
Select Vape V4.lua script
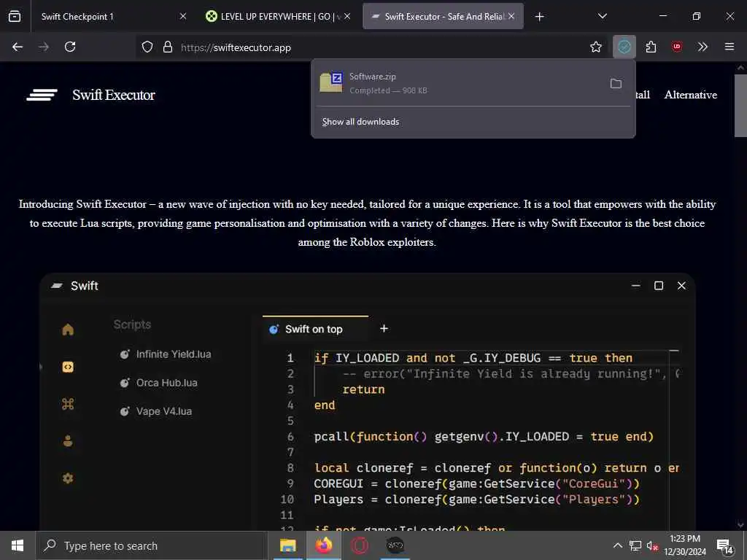[156, 411]
